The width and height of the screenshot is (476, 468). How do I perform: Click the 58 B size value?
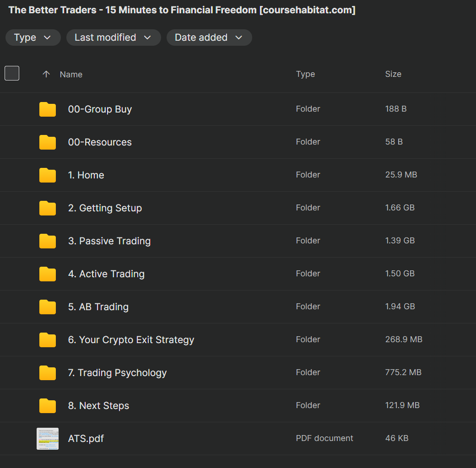394,142
